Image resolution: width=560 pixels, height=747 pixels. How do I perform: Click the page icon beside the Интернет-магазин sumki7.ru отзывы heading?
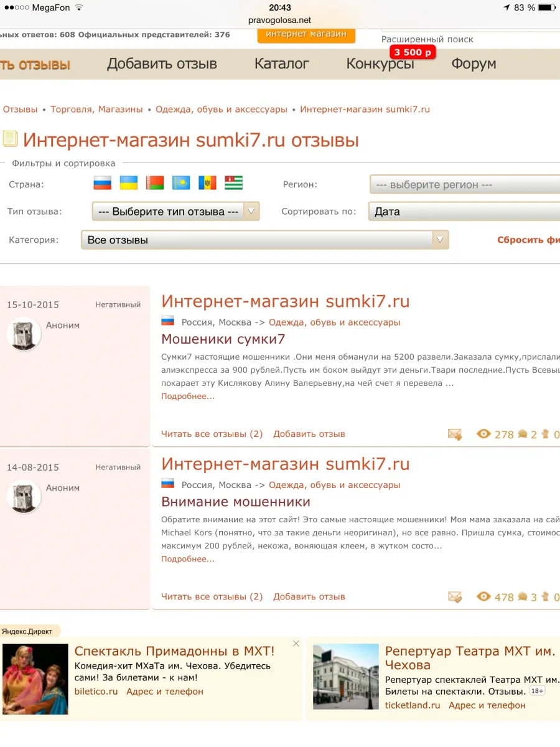click(x=10, y=138)
